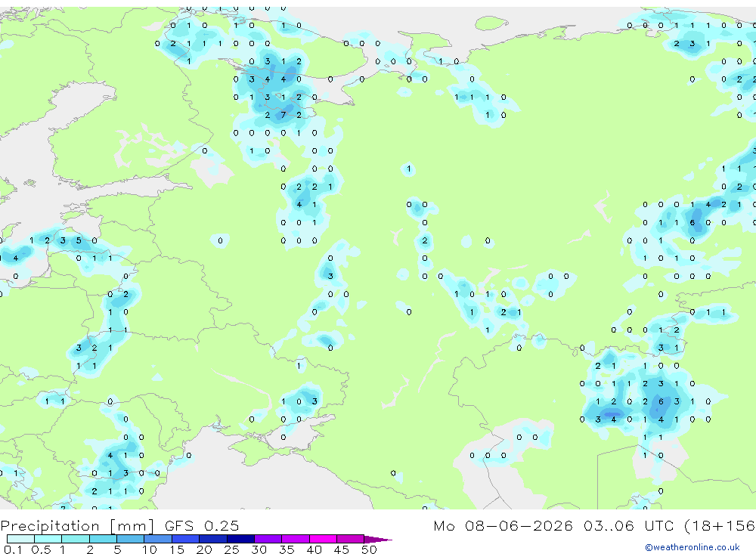Click the 'Mo 08-06-2026' date text
The width and height of the screenshot is (756, 554).
coord(503,525)
